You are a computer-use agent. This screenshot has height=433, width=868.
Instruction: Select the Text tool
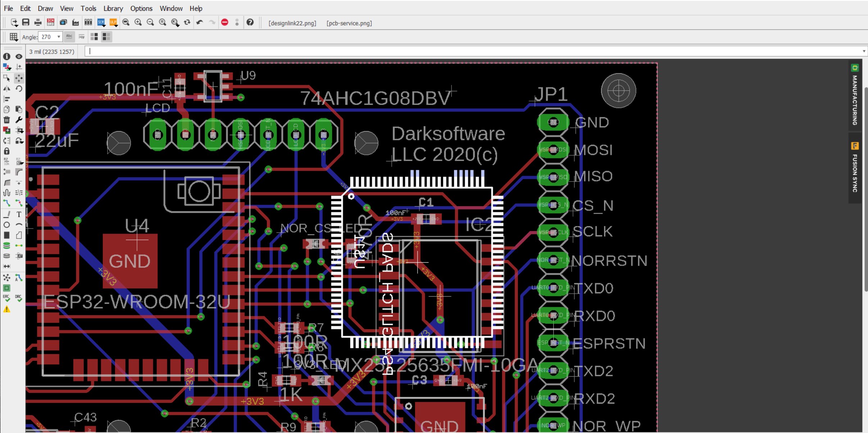(19, 214)
